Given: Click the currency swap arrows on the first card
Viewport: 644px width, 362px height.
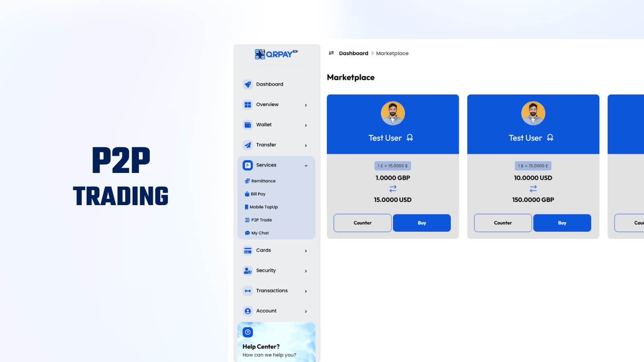Looking at the screenshot, I should [x=392, y=189].
